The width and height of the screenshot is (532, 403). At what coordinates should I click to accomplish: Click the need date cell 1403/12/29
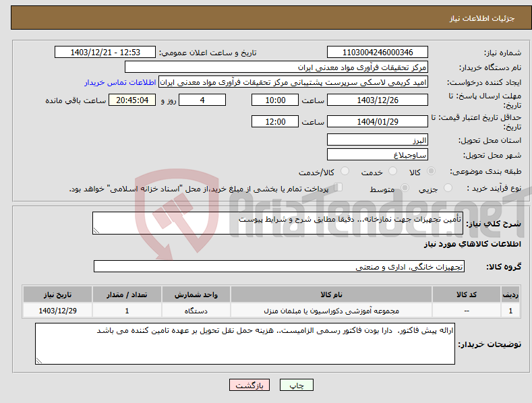tap(57, 311)
